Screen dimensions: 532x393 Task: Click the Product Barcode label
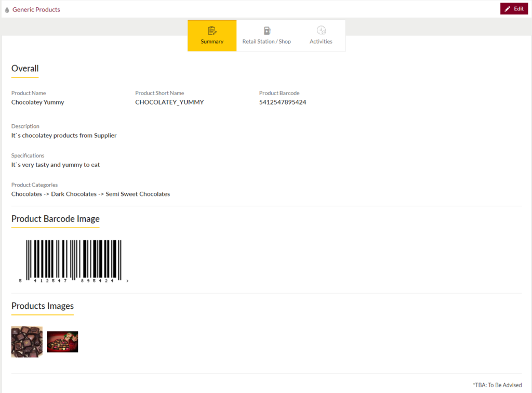279,93
